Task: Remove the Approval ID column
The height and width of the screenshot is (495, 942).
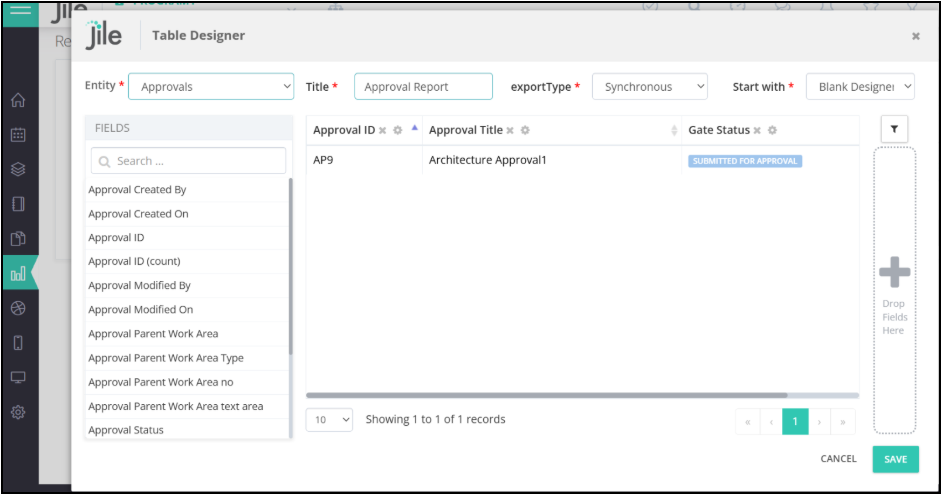Action: (x=383, y=130)
